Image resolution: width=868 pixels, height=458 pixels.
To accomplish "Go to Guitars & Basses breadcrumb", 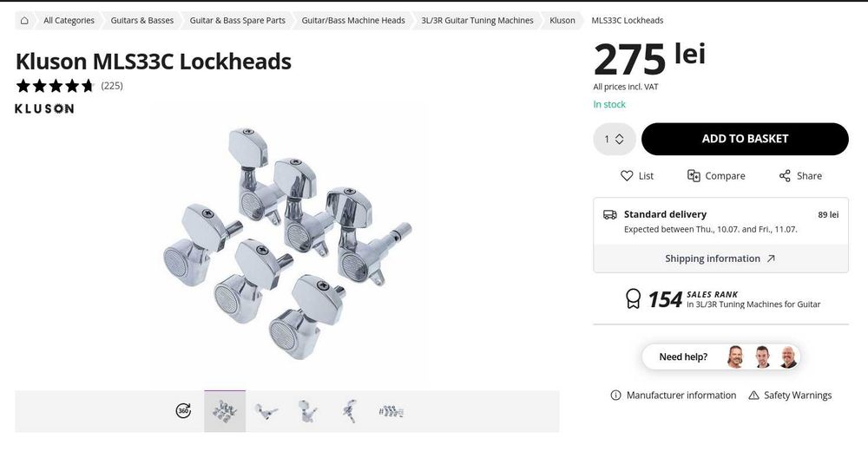I will coord(142,20).
